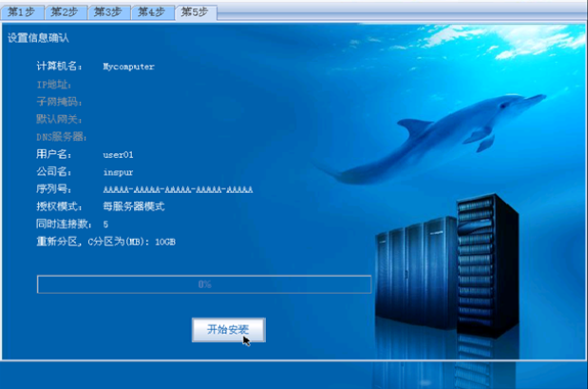Click the 同时连接数 label
The width and height of the screenshot is (588, 389).
pos(63,224)
